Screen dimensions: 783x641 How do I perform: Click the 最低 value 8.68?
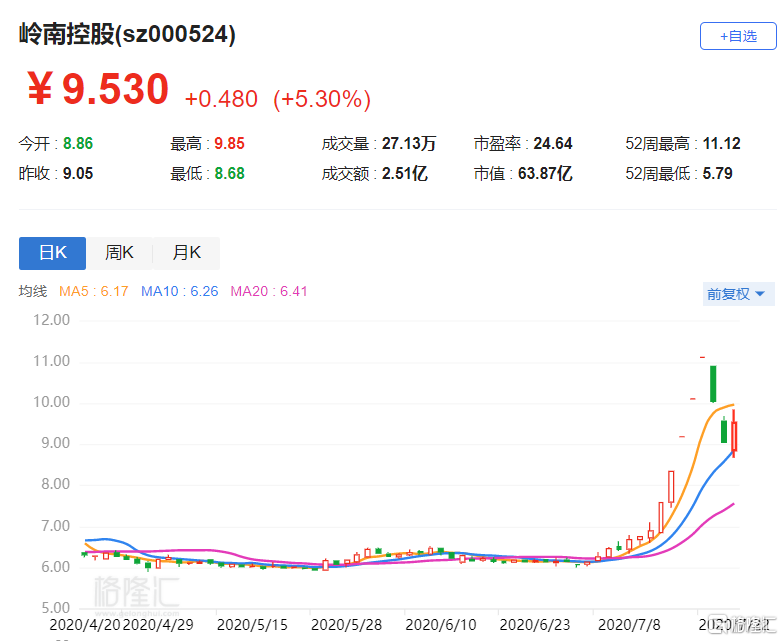click(x=229, y=174)
